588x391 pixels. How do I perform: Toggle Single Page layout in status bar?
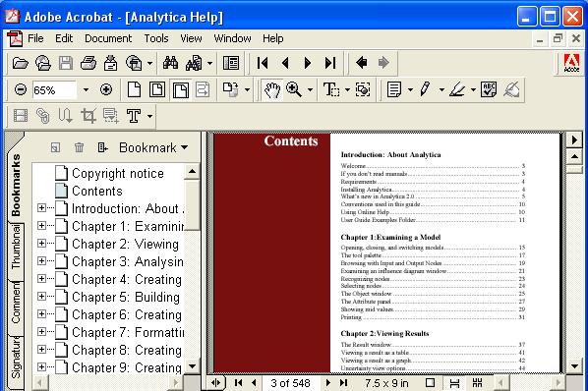pyautogui.click(x=430, y=383)
